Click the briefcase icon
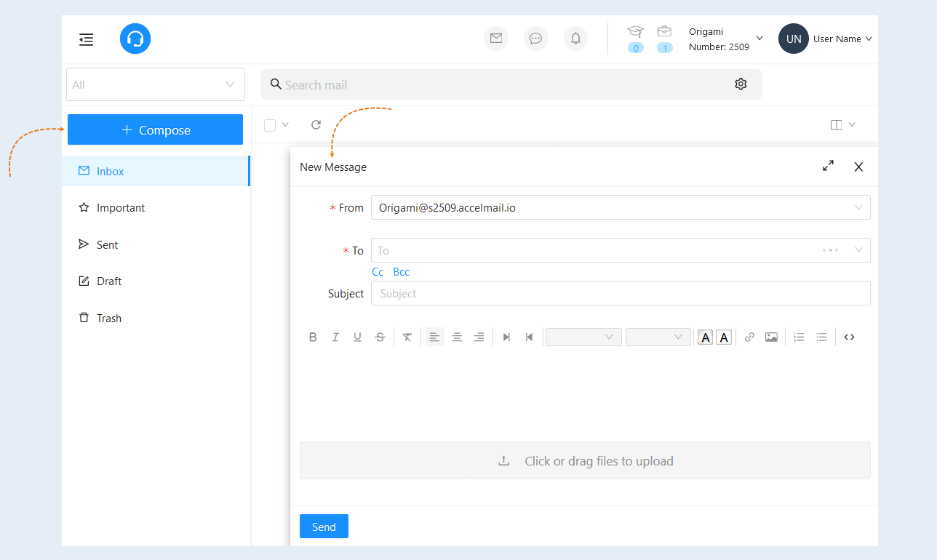 click(664, 31)
